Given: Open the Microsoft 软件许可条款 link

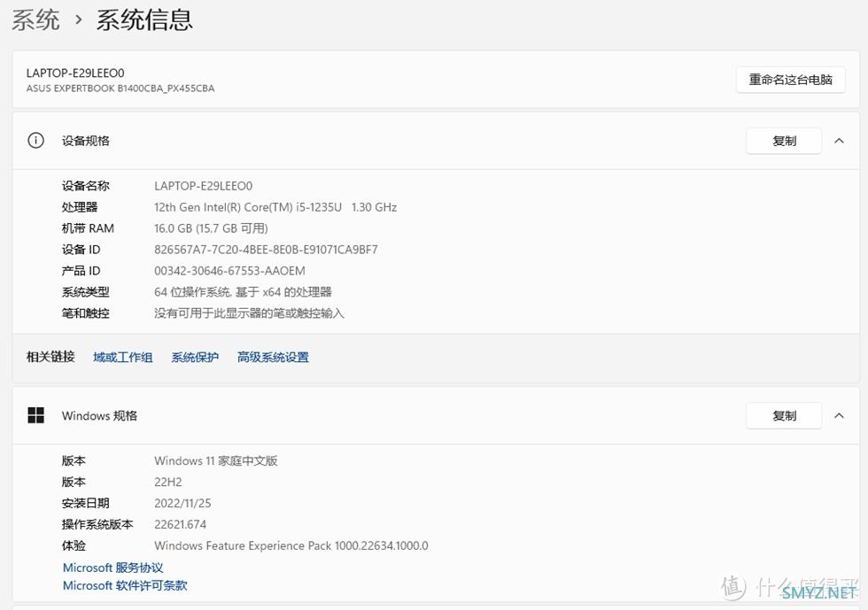Looking at the screenshot, I should pyautogui.click(x=125, y=585).
